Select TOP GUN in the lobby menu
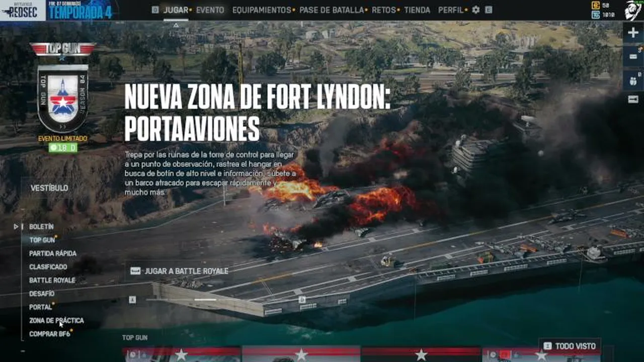This screenshot has height=362, width=644. 42,240
